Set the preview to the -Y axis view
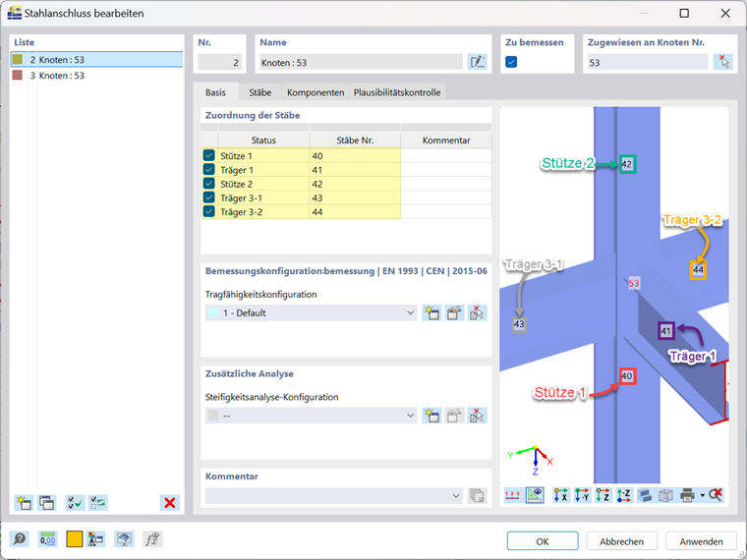 pos(582,495)
